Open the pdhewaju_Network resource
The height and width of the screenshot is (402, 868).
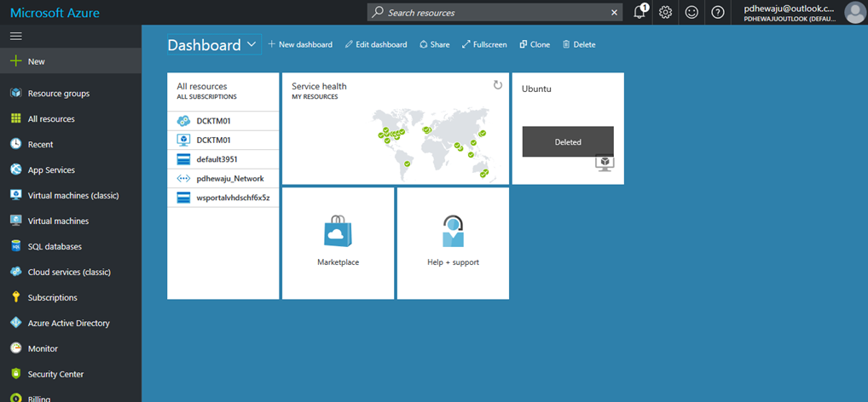pyautogui.click(x=223, y=179)
